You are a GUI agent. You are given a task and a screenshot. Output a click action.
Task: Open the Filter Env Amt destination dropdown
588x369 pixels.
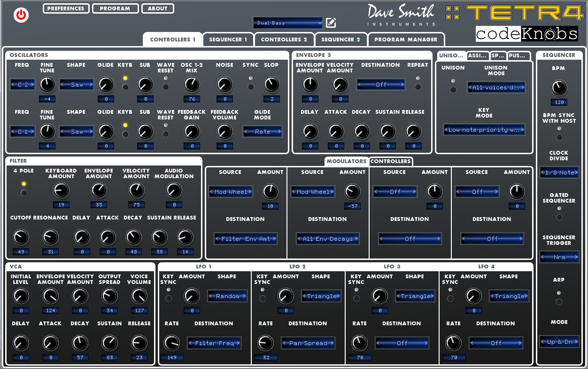(246, 239)
